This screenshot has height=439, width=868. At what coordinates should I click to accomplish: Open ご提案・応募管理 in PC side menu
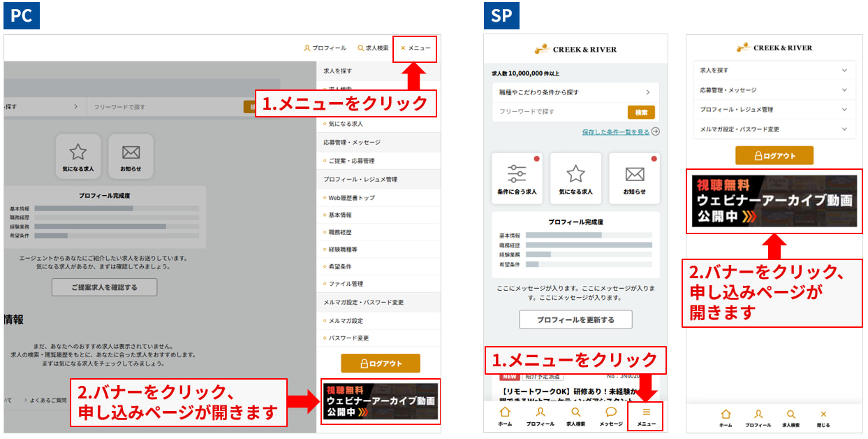pos(378,161)
